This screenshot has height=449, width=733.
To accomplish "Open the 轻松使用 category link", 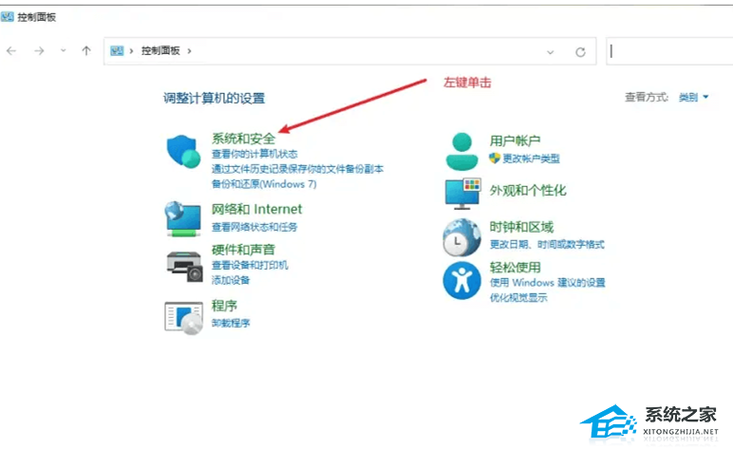I will coord(515,267).
